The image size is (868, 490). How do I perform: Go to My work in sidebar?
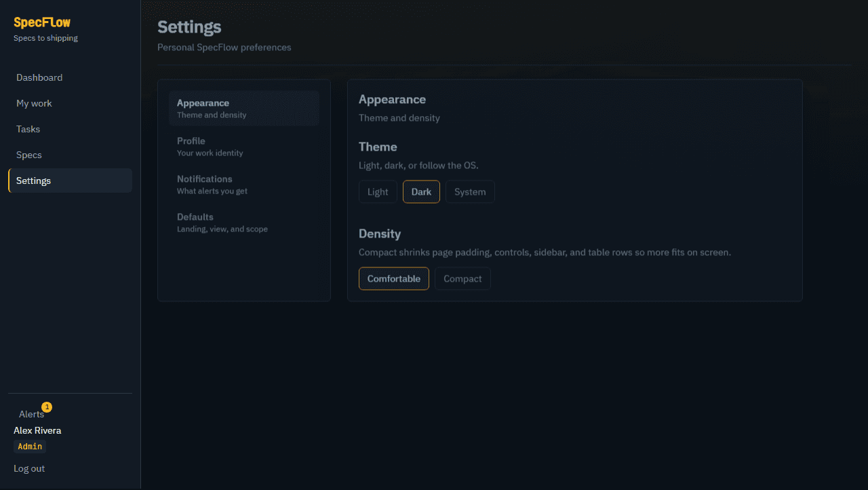pos(70,103)
